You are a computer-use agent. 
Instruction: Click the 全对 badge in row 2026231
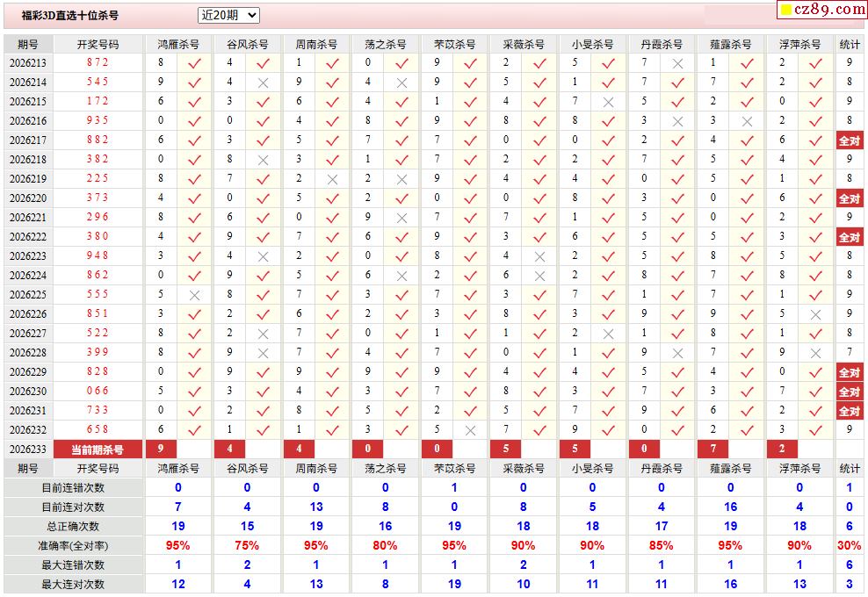pyautogui.click(x=850, y=411)
